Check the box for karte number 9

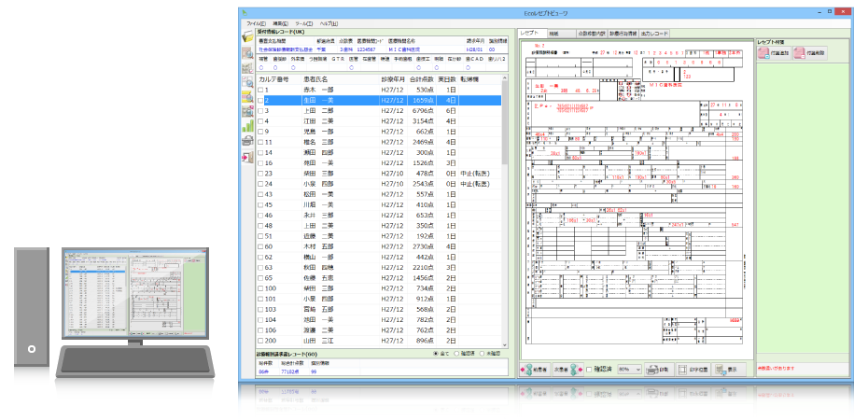coord(260,132)
